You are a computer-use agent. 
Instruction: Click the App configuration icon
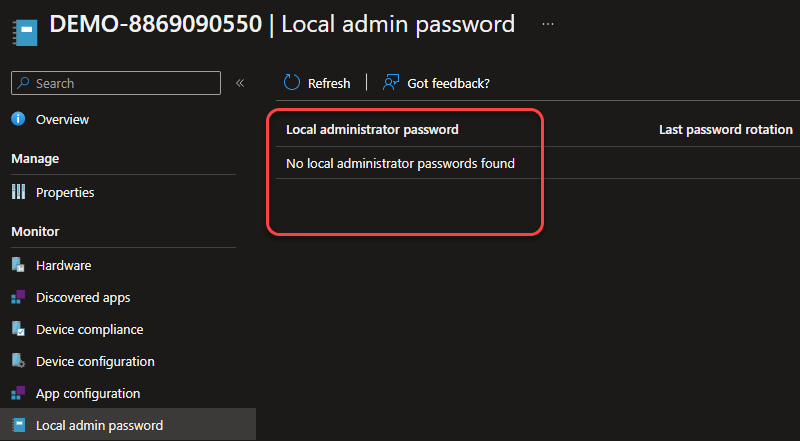coord(18,393)
